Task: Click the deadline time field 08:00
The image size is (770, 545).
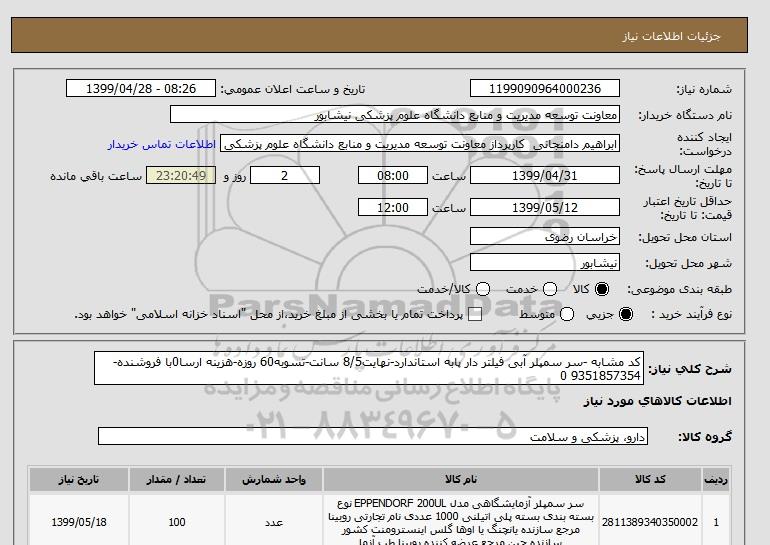Action: pos(393,175)
